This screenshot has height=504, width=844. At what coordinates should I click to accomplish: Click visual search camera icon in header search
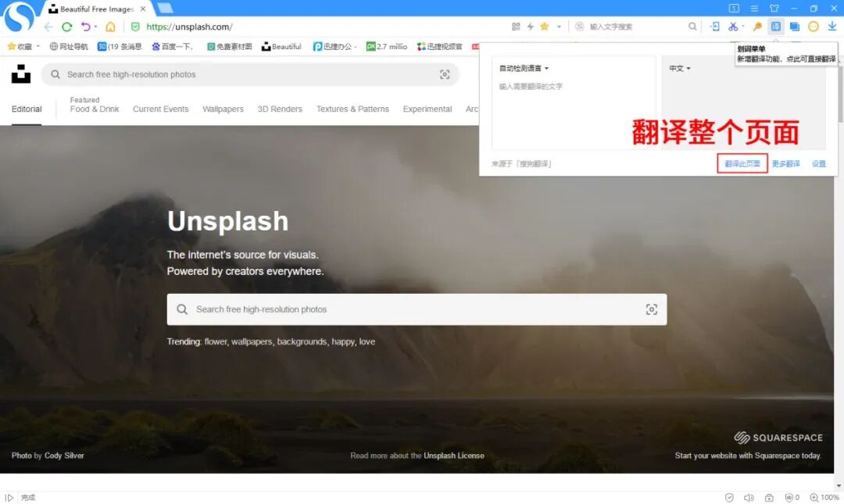[x=445, y=75]
